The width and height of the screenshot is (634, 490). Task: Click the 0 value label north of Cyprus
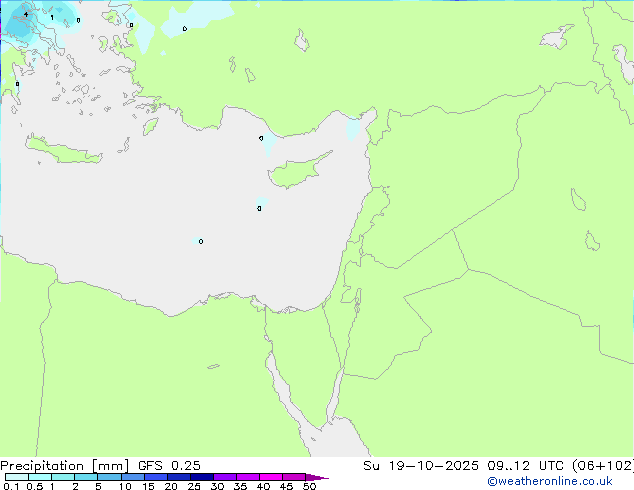[x=261, y=138]
